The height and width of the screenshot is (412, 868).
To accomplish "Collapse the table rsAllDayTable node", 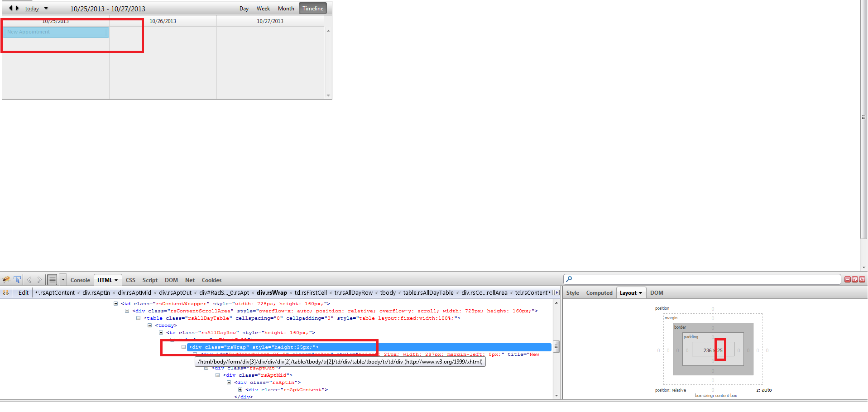I will (138, 318).
